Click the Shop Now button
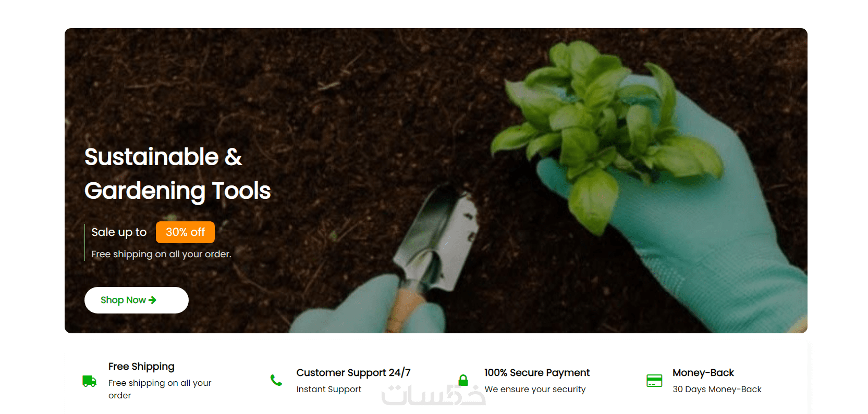This screenshot has width=868, height=414. (137, 300)
